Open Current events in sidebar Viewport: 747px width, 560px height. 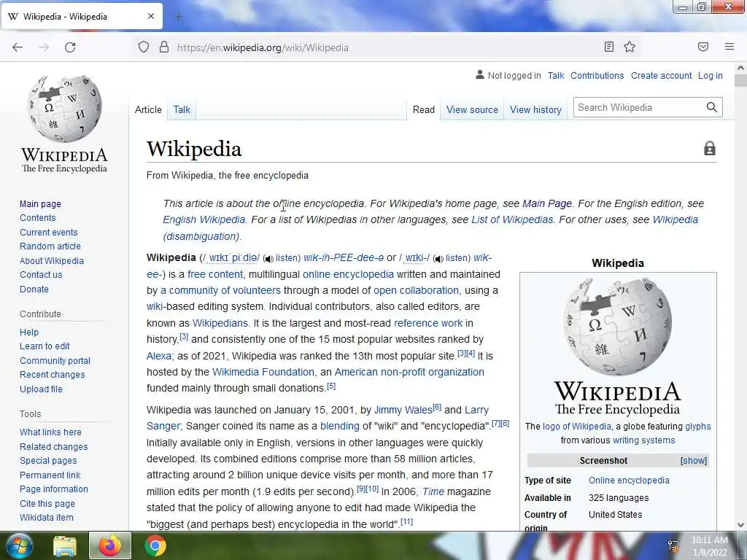48,232
